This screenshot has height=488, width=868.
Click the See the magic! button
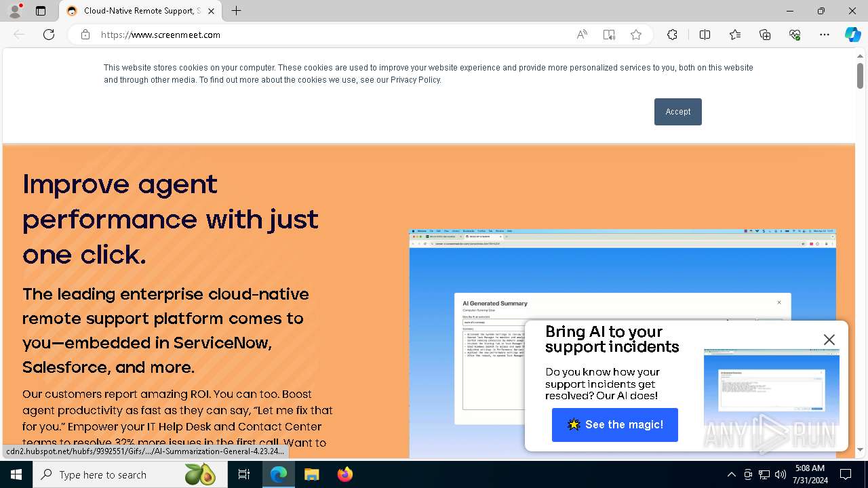615,425
